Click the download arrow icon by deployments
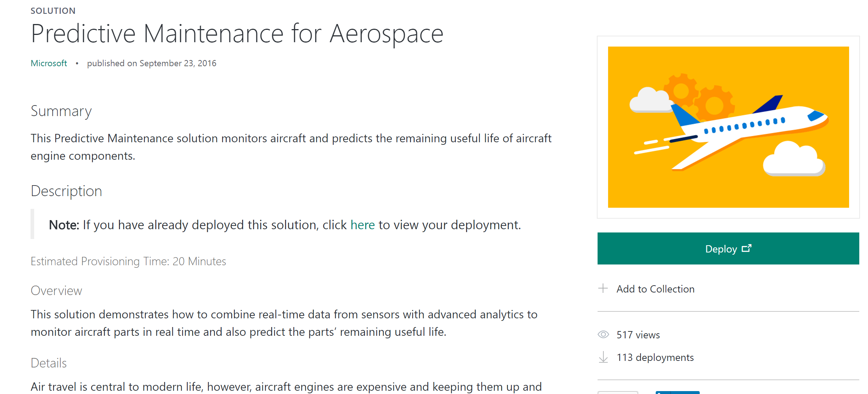 click(603, 357)
